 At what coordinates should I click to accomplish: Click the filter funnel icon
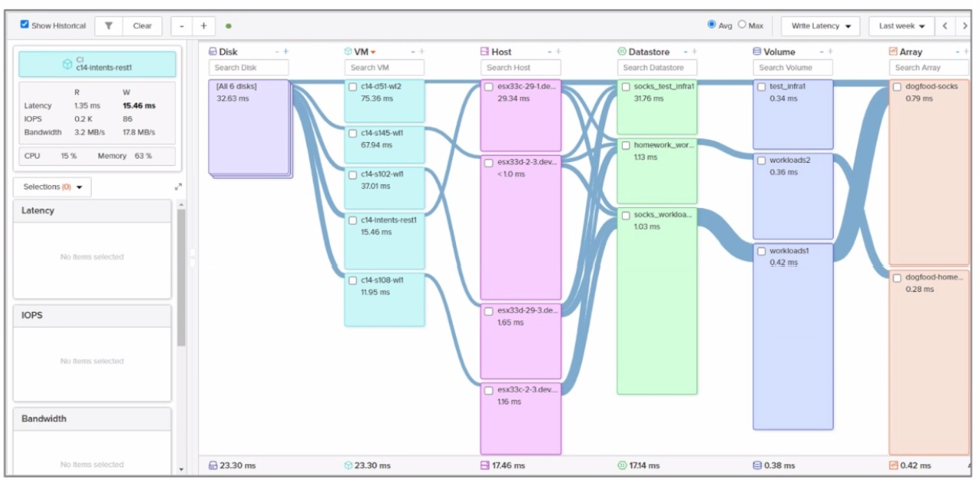pos(109,26)
